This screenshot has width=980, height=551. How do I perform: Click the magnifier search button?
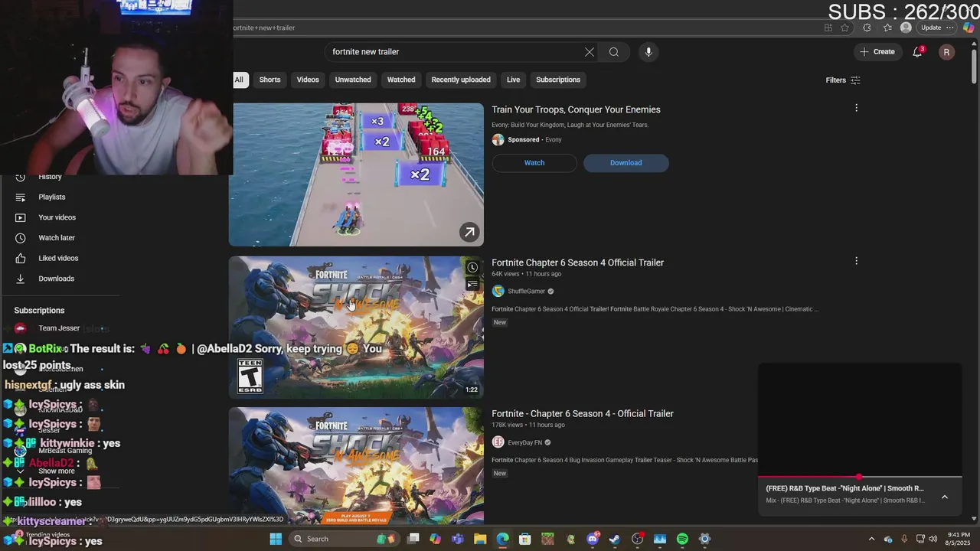pyautogui.click(x=613, y=52)
